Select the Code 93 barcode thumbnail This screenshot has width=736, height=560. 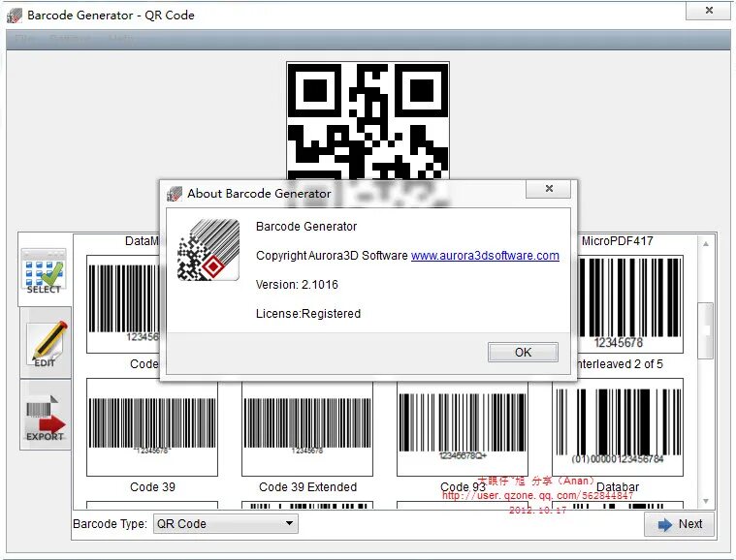[463, 427]
